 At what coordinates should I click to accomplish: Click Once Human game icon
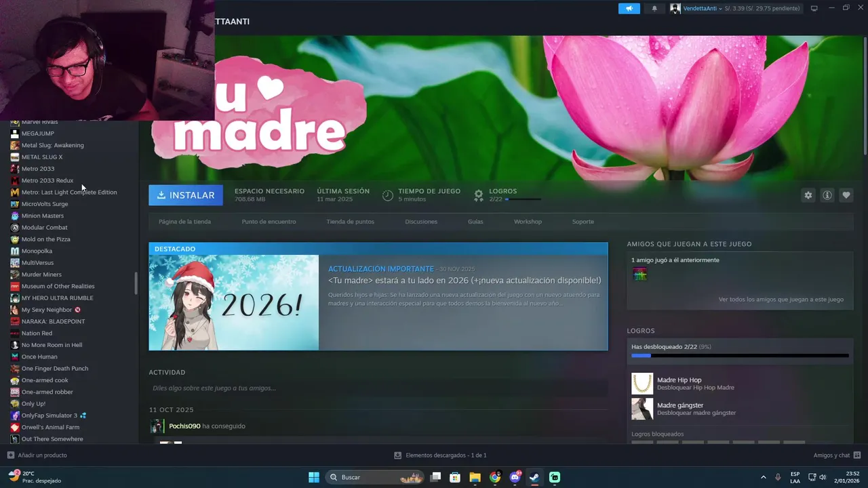click(15, 357)
